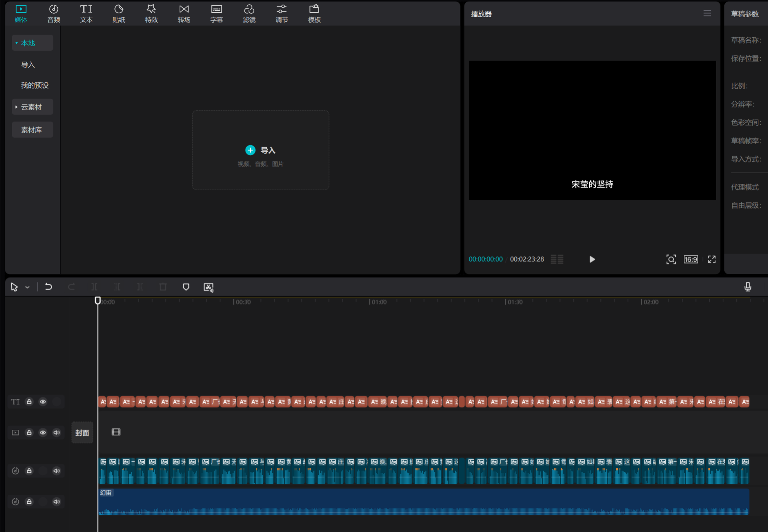Open the selection tool dropdown arrow

pyautogui.click(x=27, y=287)
